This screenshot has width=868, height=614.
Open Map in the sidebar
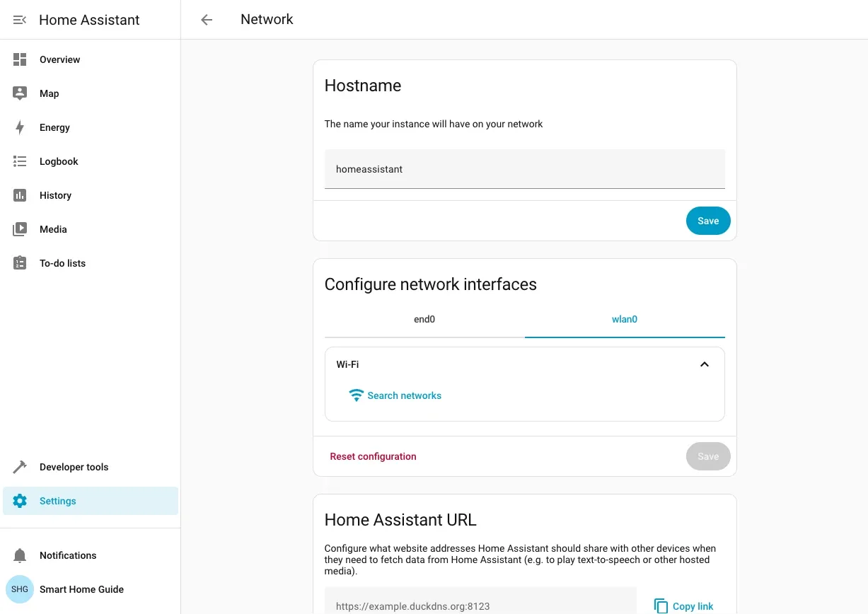point(91,93)
